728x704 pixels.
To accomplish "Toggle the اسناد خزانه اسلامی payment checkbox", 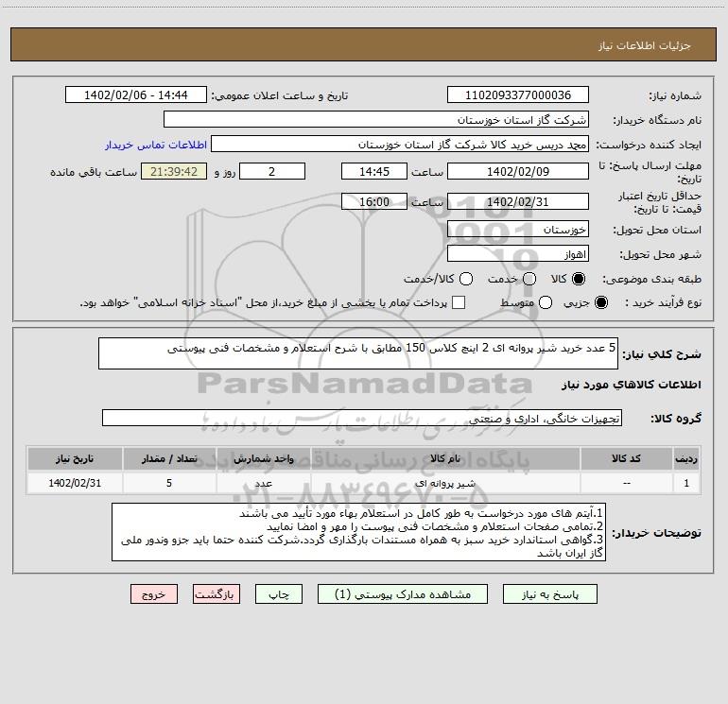I will pyautogui.click(x=459, y=302).
